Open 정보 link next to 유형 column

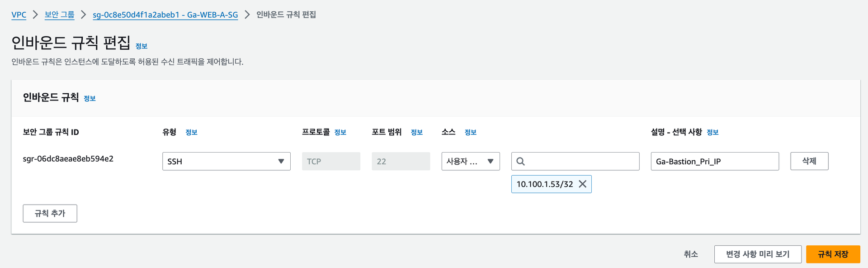coord(191,132)
